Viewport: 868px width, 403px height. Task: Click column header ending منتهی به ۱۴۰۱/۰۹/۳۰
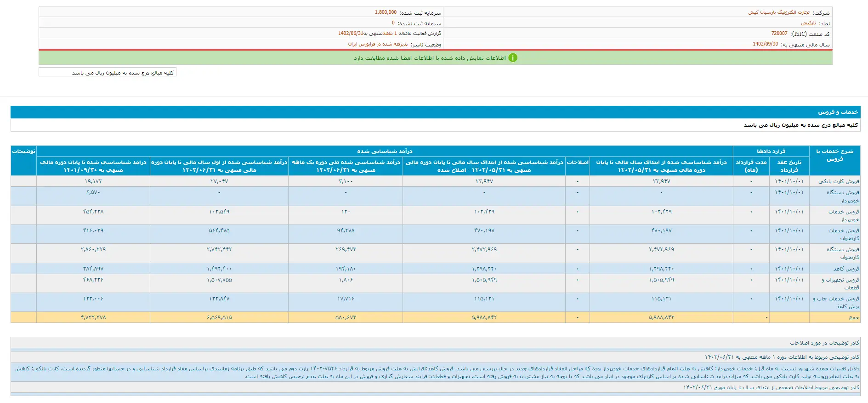click(93, 166)
